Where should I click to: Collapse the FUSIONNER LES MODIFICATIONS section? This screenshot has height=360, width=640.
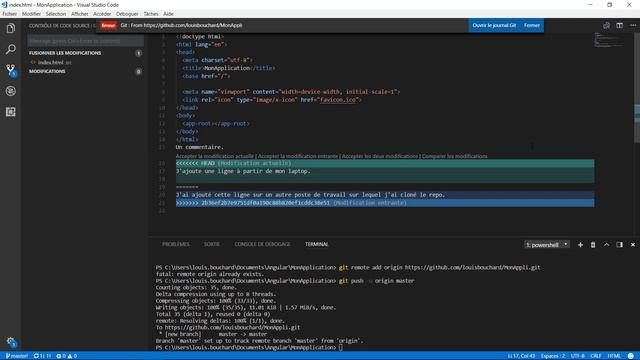65,53
